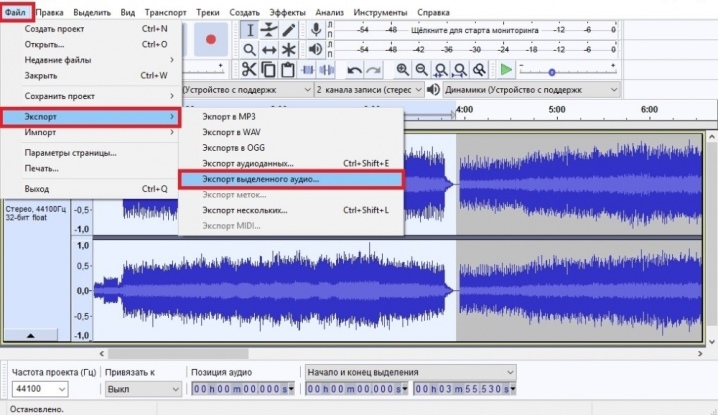The height and width of the screenshot is (415, 718).
Task: Click the recording meter microphone icon
Action: [x=315, y=30]
